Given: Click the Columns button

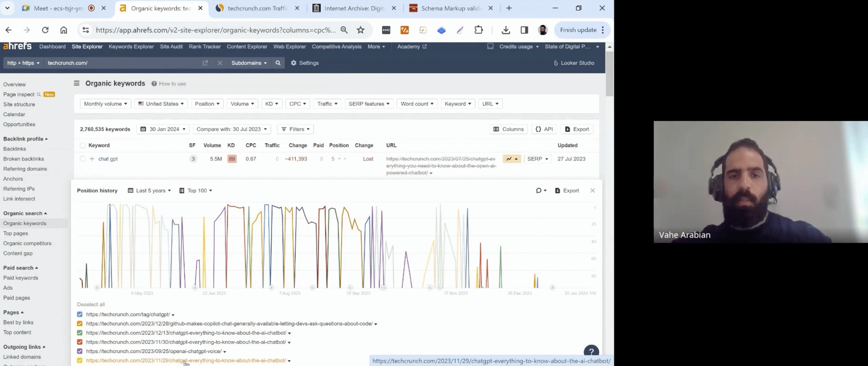Looking at the screenshot, I should tap(508, 129).
